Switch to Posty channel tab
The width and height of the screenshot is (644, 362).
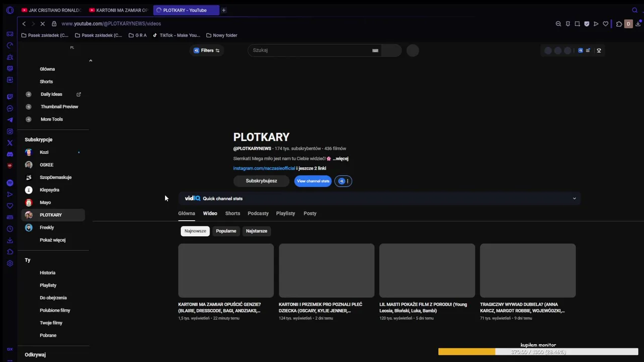pos(310,213)
